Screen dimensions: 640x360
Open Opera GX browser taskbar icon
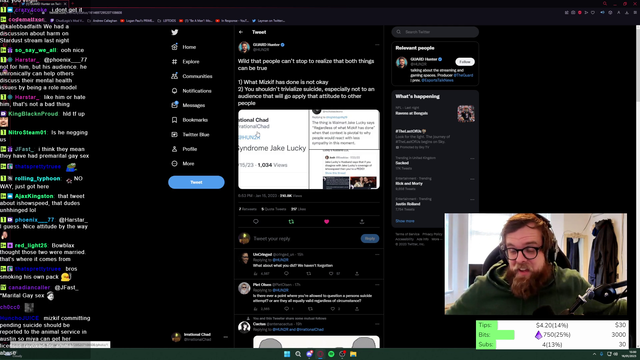[320, 354]
